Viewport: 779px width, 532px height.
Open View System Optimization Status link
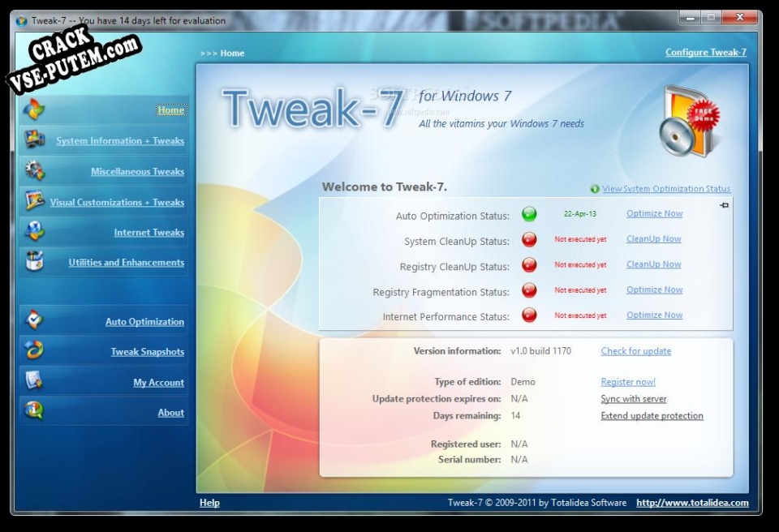[666, 189]
